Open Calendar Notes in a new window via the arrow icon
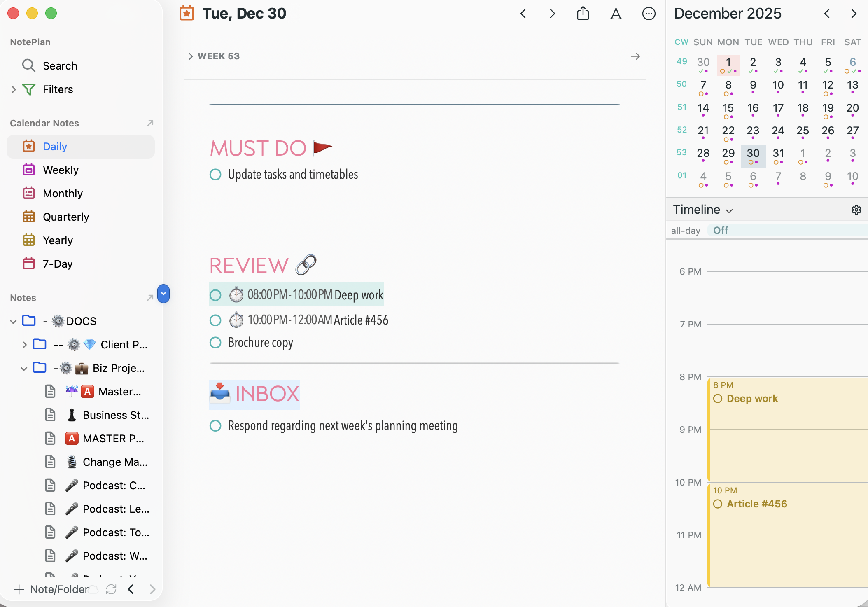Screen dimensions: 868x607 click(150, 123)
